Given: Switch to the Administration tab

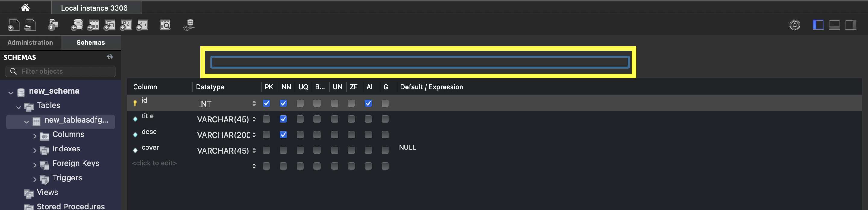Looking at the screenshot, I should tap(30, 43).
